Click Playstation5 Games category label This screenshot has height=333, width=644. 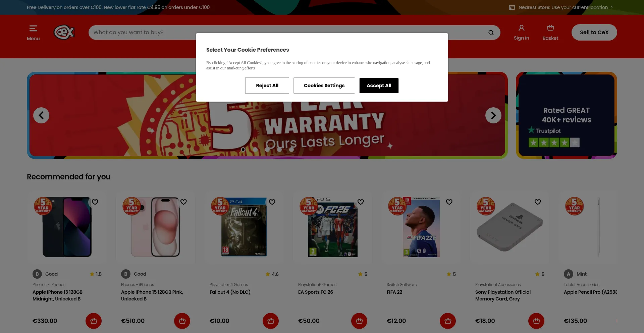pos(317,285)
